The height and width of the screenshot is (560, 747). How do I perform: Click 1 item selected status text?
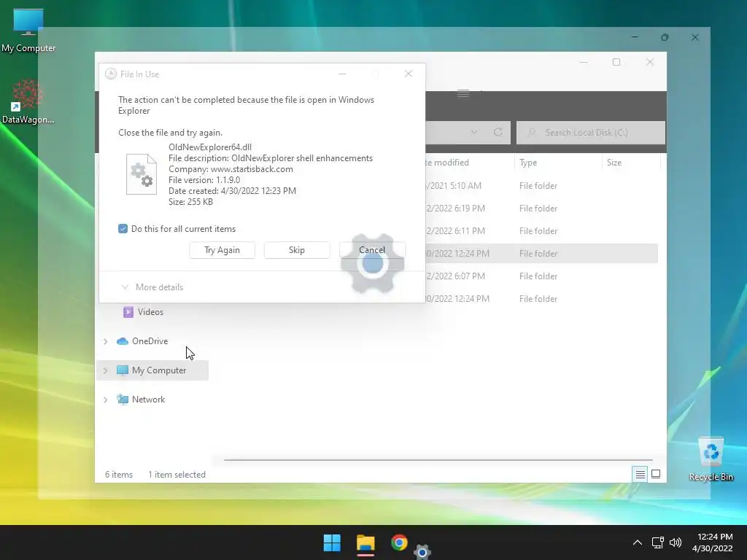[177, 474]
